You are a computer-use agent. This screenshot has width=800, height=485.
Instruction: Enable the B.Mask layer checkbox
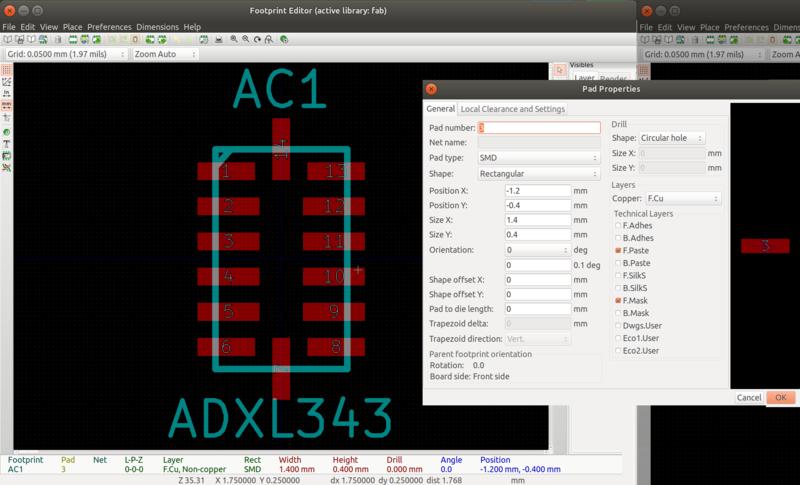click(x=618, y=313)
